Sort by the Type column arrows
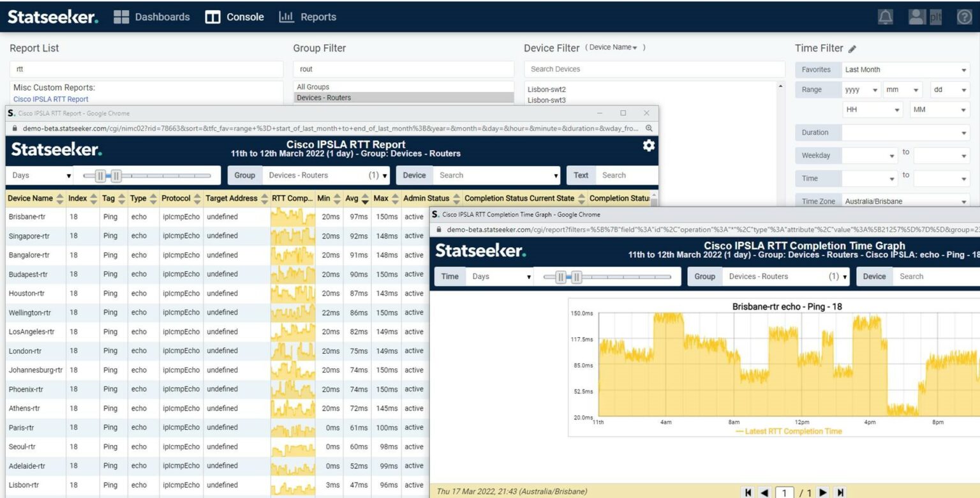Screen dimensions: 980x498 coord(153,199)
